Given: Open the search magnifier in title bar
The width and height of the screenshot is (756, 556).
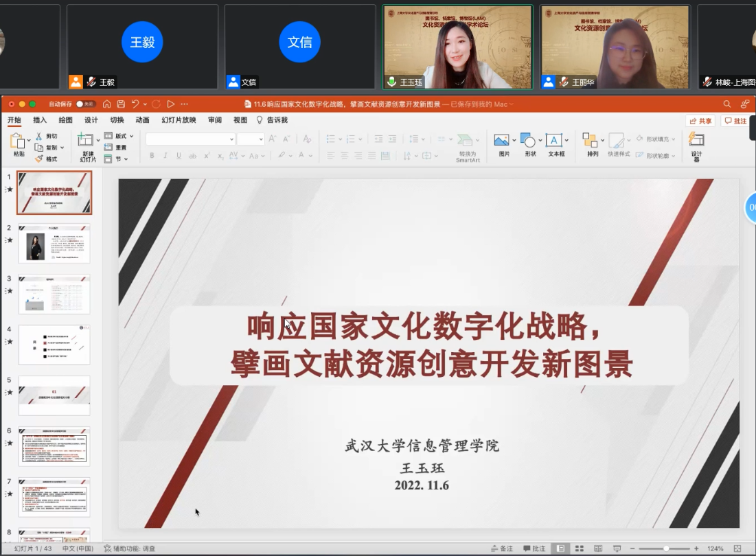Looking at the screenshot, I should (727, 104).
